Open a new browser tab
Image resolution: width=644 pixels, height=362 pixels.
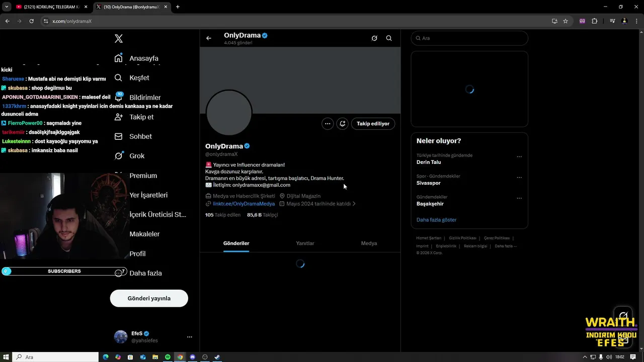178,7
